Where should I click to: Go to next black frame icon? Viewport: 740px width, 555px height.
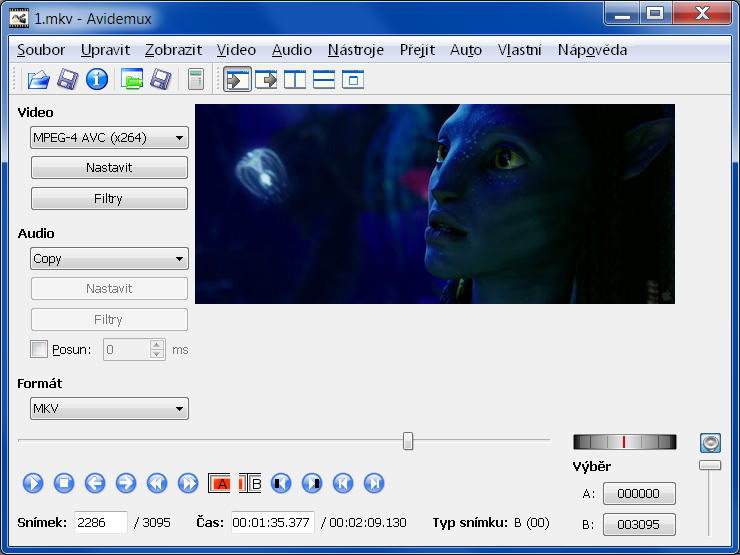312,483
